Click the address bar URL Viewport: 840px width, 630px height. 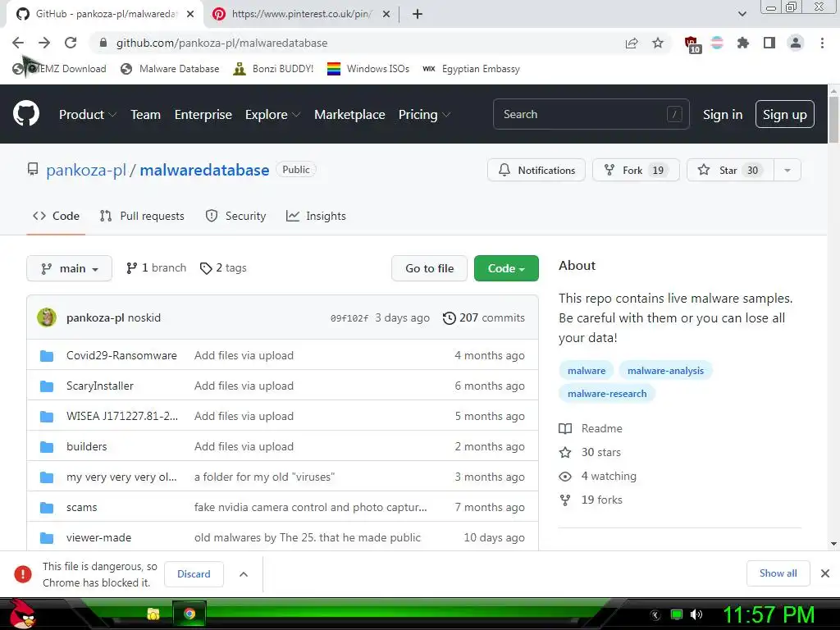[x=221, y=43]
